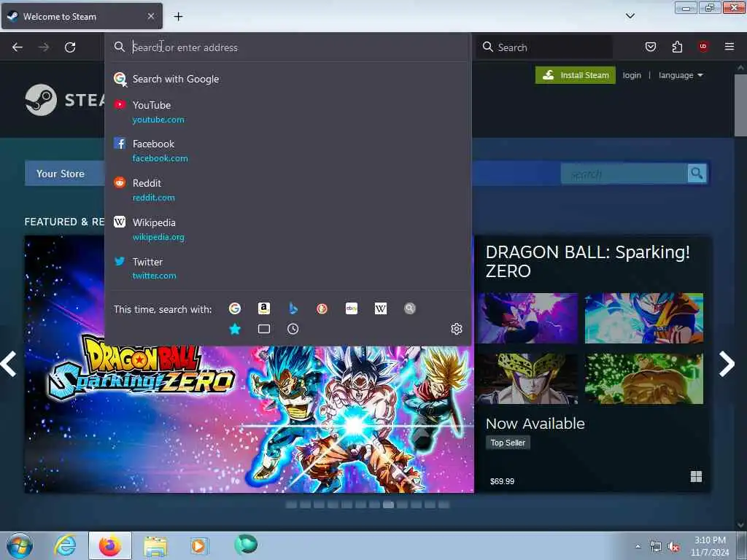The width and height of the screenshot is (747, 560).
Task: Open a new tab with plus button
Action: (178, 17)
